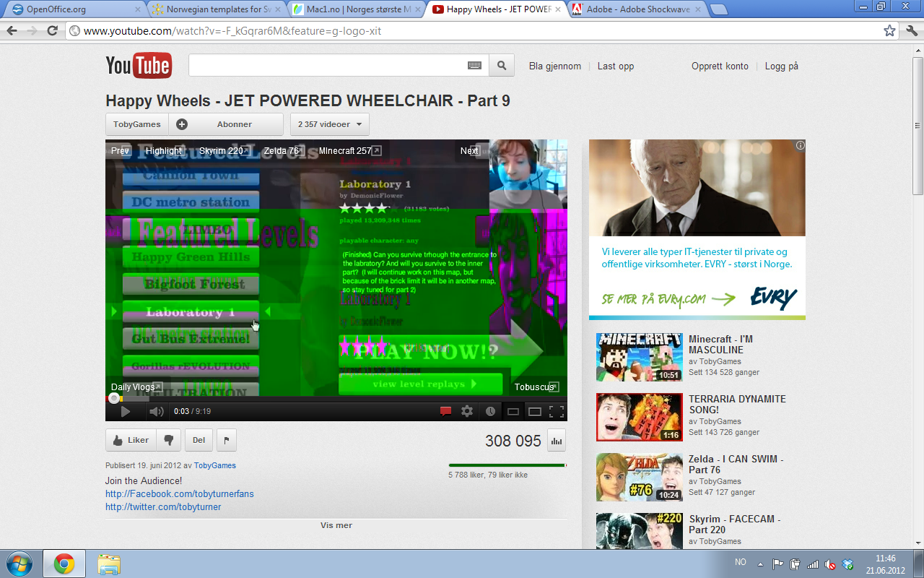924x578 pixels.
Task: Open a new browser tab
Action: 718,9
